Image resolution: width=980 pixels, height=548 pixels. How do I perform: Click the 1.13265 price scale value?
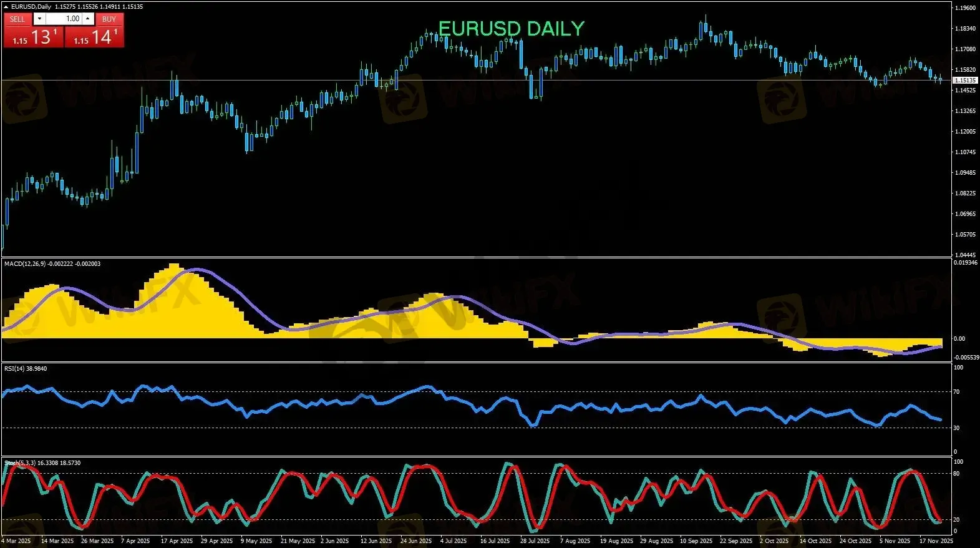pyautogui.click(x=965, y=111)
